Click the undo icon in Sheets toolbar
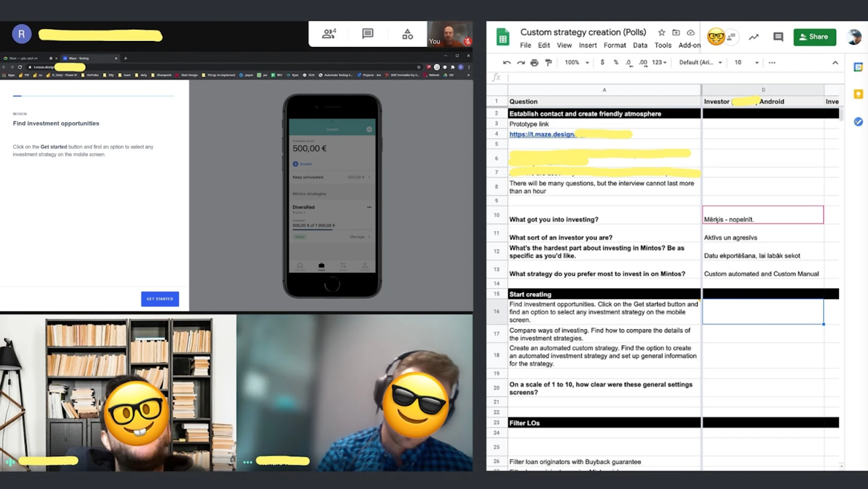The image size is (868, 489). click(506, 63)
